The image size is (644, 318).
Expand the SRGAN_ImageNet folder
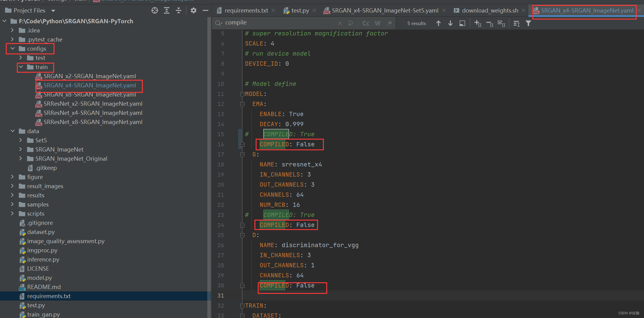point(20,149)
